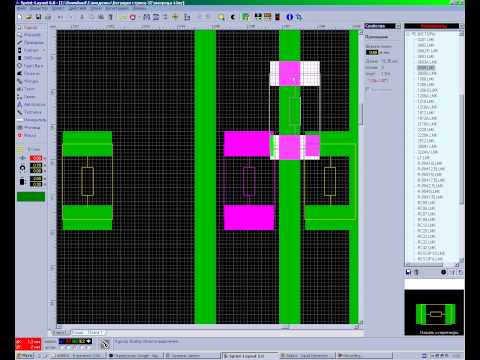
Task: Click the Sprint-Layout 5.0 taskbar button
Action: coord(250,356)
